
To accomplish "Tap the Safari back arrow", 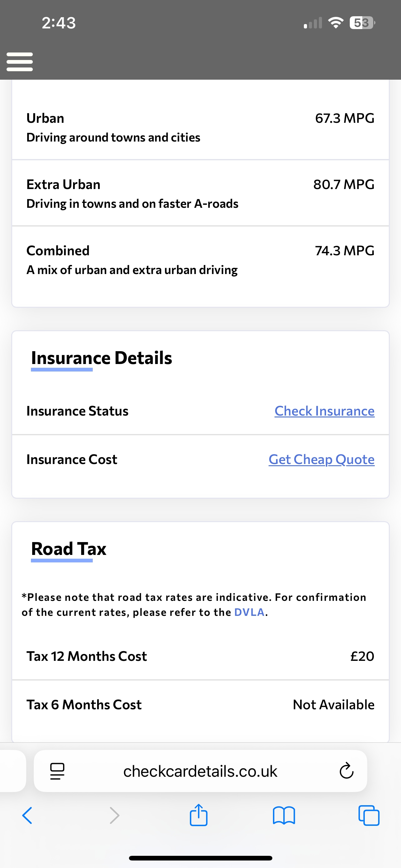I will pyautogui.click(x=27, y=816).
